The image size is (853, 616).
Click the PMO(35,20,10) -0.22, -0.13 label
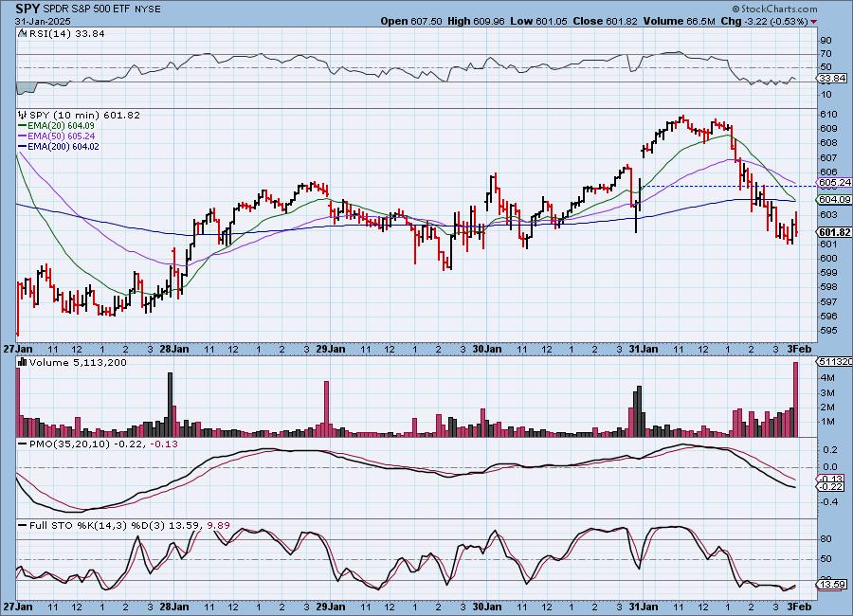coord(103,444)
